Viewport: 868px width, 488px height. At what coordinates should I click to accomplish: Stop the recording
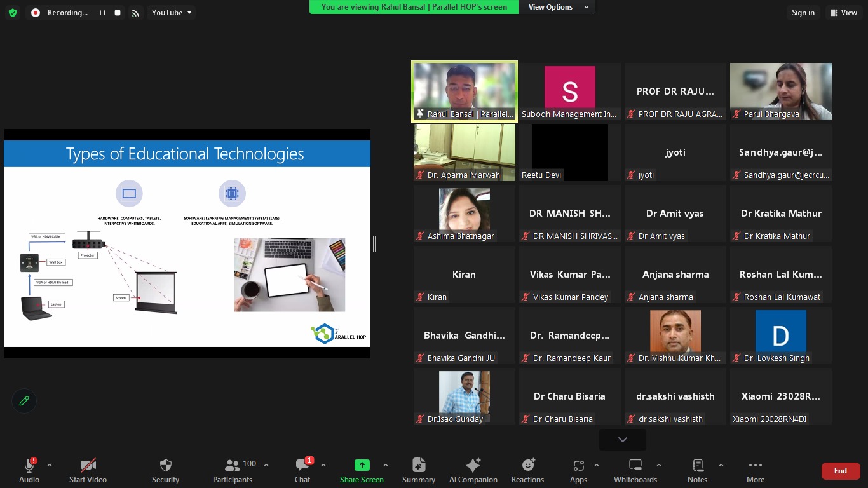(118, 13)
